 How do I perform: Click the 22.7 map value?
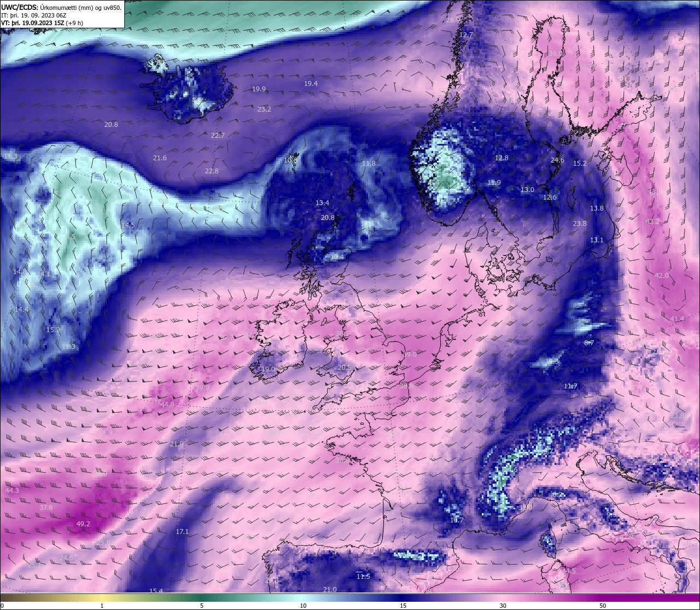click(218, 135)
